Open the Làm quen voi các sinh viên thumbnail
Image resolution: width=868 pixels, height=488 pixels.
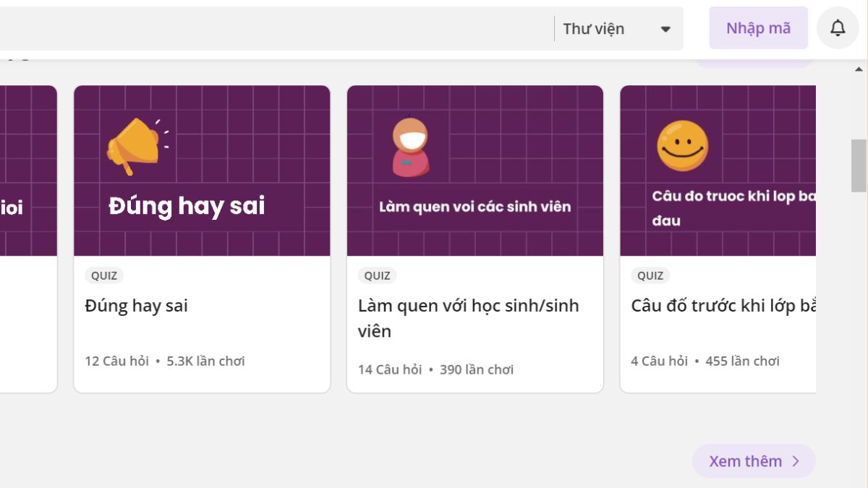(x=475, y=171)
